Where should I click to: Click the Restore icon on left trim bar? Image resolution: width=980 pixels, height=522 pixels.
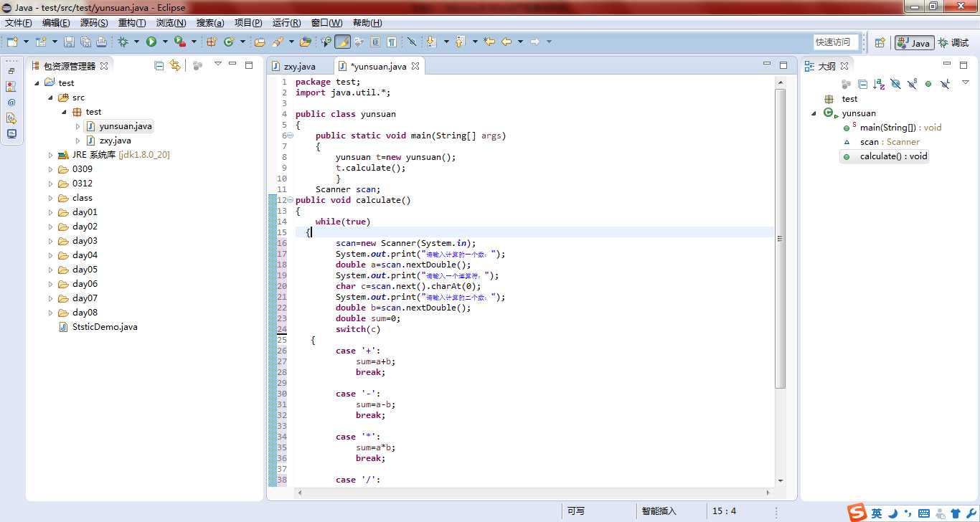pos(11,71)
